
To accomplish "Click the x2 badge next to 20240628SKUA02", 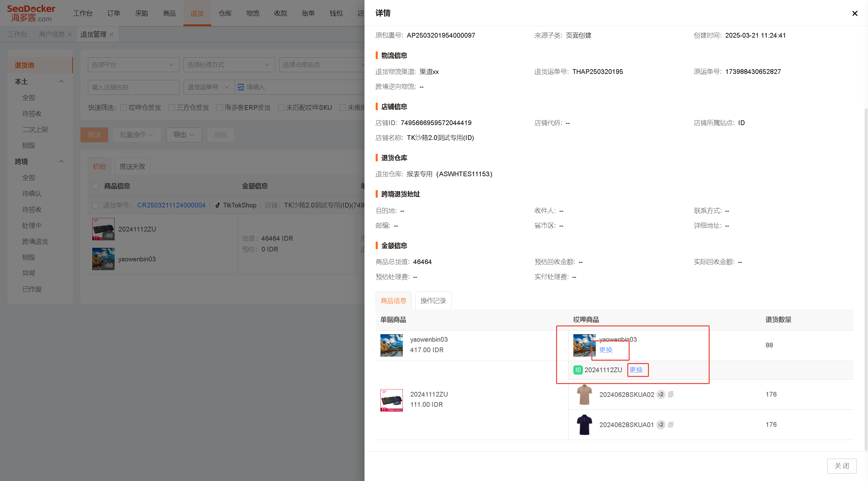I will (661, 394).
